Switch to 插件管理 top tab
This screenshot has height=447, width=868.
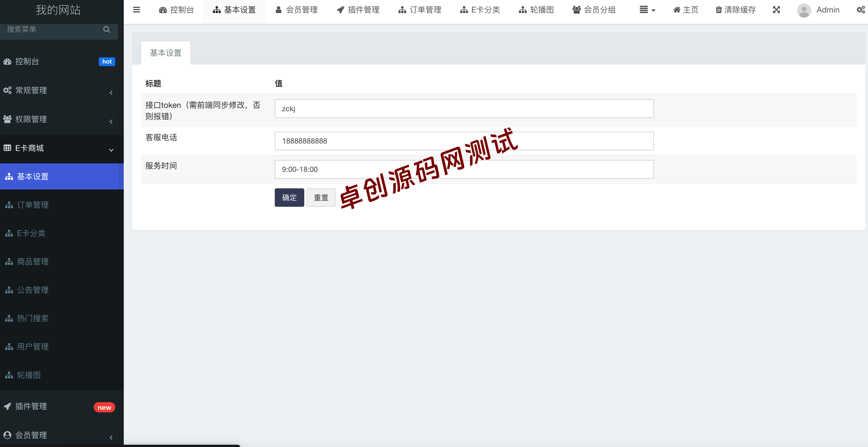pyautogui.click(x=358, y=10)
